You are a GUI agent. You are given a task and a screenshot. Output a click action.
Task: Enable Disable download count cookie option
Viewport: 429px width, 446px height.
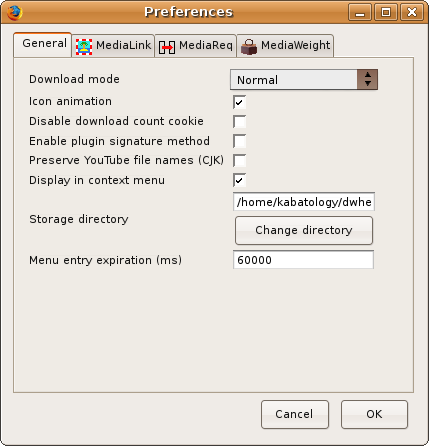coord(239,122)
